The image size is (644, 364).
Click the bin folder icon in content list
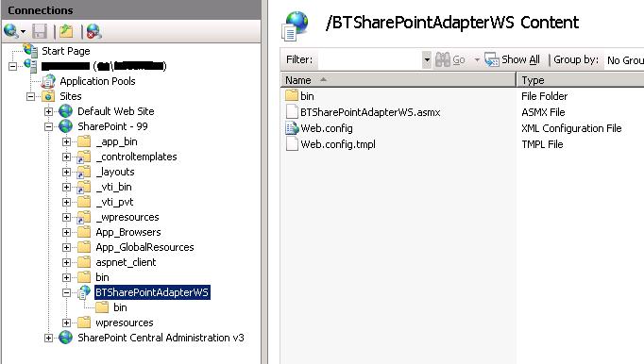click(x=292, y=95)
